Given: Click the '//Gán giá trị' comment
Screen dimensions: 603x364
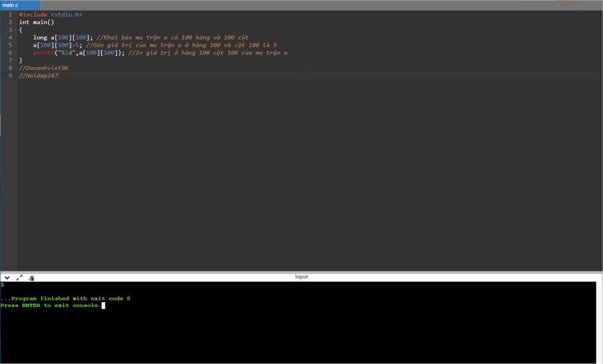Looking at the screenshot, I should tap(181, 45).
